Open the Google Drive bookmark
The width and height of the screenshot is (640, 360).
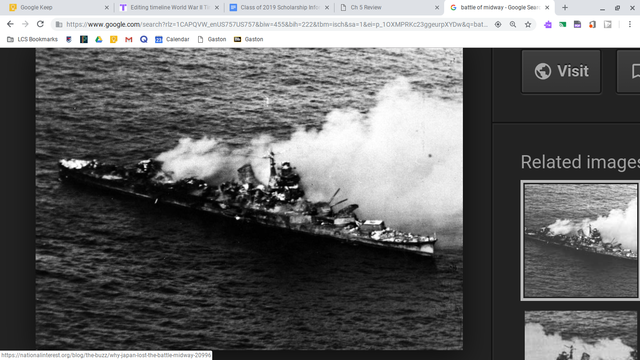click(99, 39)
